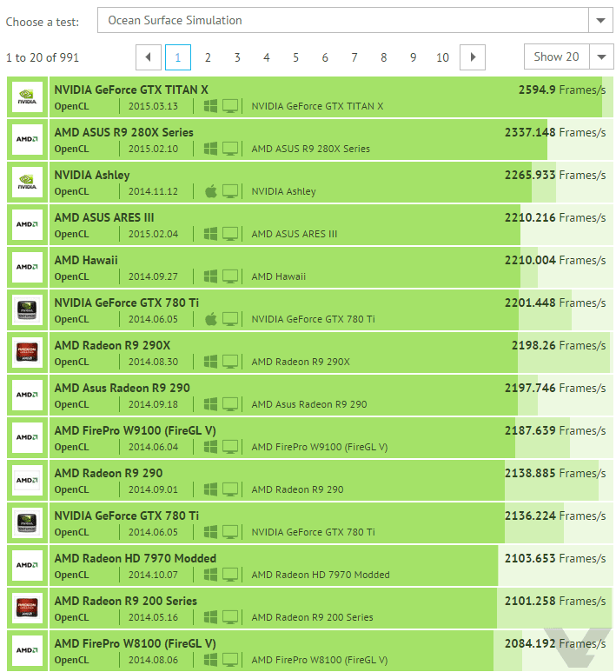Screen dimensions: 616x672
Task: Go to next page using right arrow
Action: [473, 57]
